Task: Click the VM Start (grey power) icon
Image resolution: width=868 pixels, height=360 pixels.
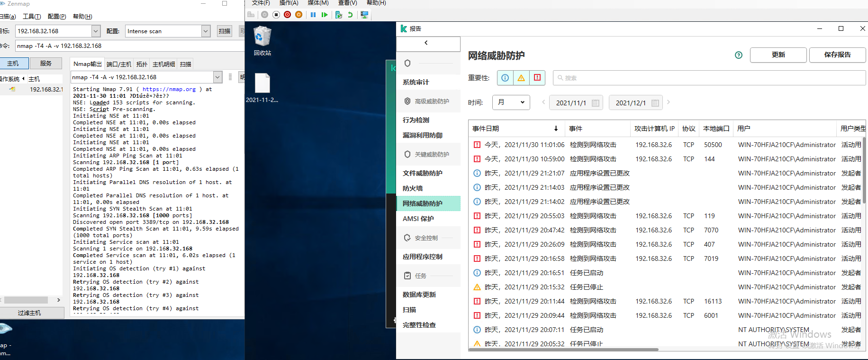Action: coord(264,15)
